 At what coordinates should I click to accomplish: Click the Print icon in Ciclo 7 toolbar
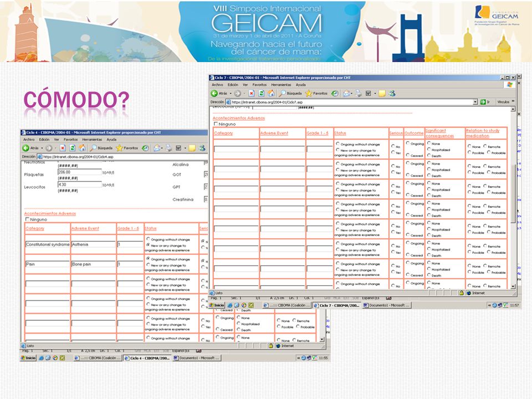[359, 93]
